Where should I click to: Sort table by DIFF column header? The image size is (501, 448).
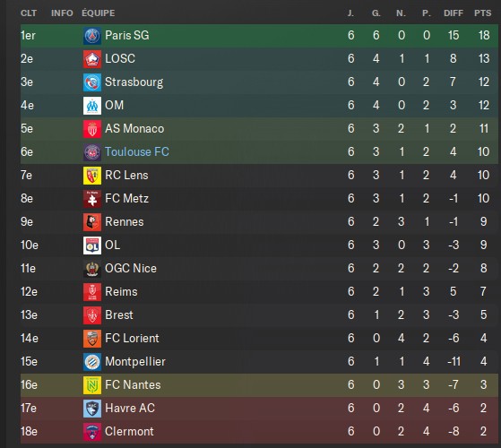[x=453, y=13]
